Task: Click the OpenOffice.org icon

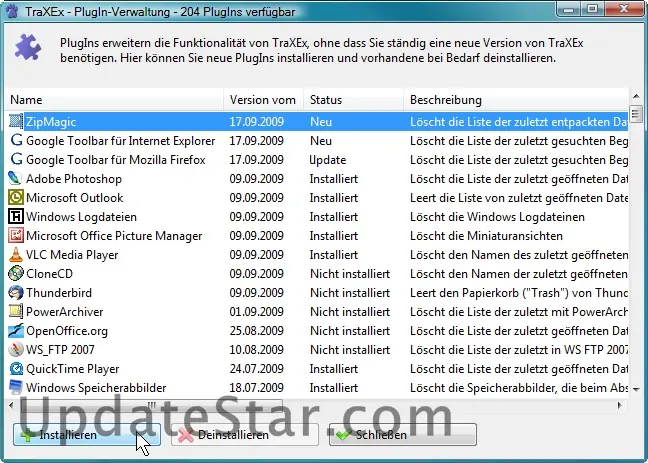Action: [16, 331]
